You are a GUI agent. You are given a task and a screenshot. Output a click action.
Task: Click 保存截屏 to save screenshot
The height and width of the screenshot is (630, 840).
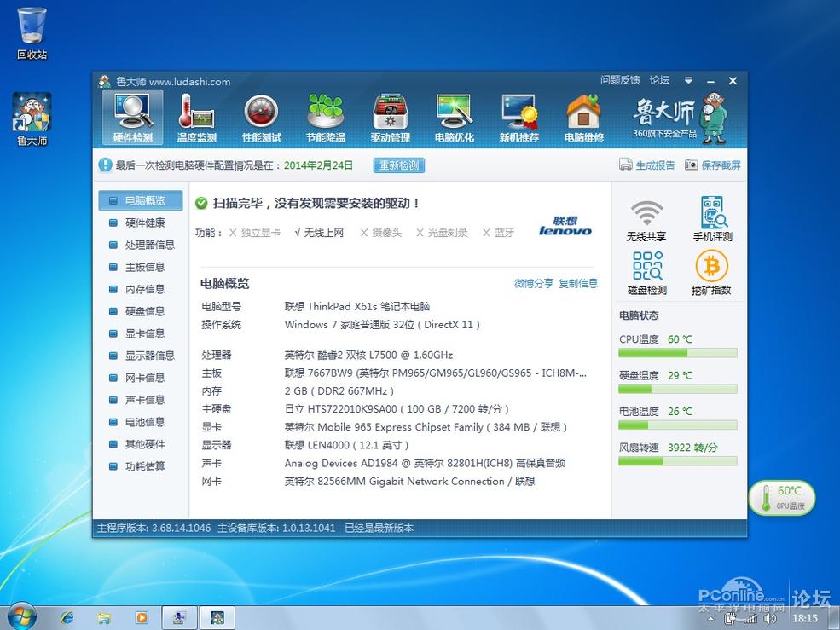pyautogui.click(x=712, y=165)
